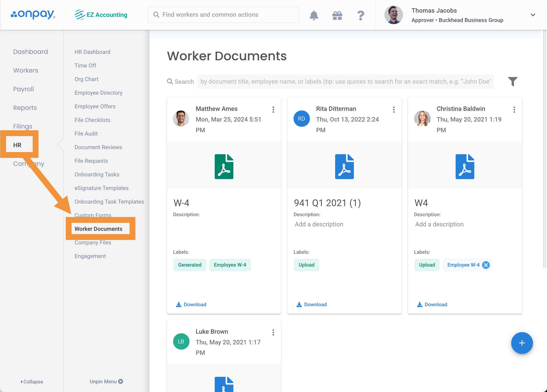
Task: Open the help question mark icon
Action: [361, 15]
